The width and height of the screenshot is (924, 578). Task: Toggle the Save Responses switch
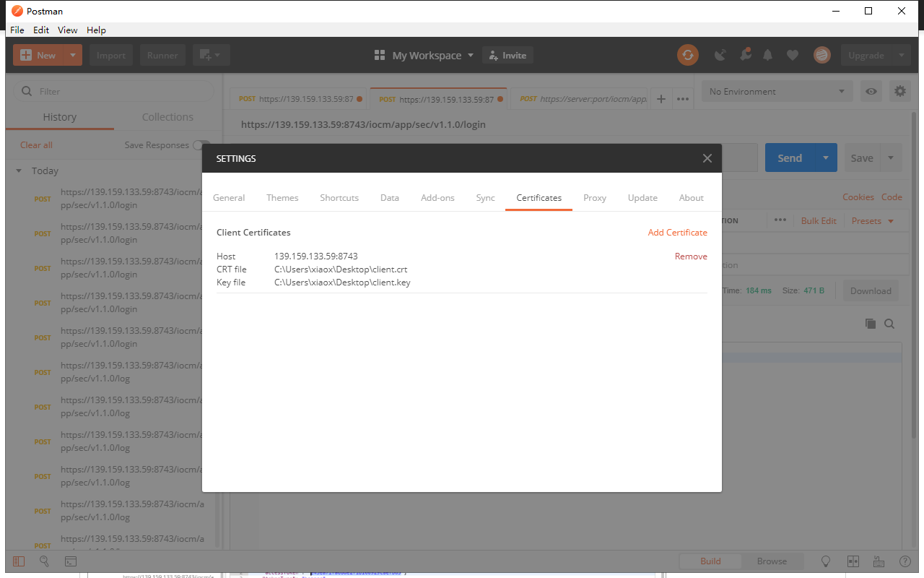coord(201,145)
